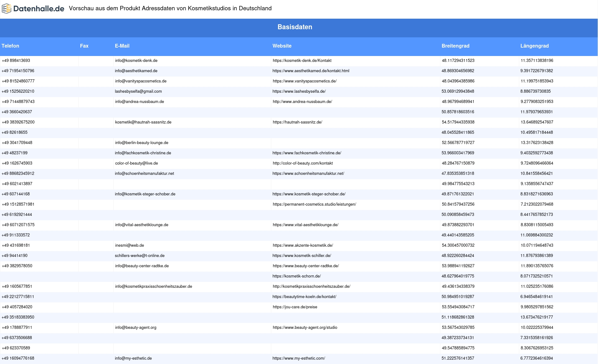Select email info@beauty-center-radtke.de

point(142,266)
